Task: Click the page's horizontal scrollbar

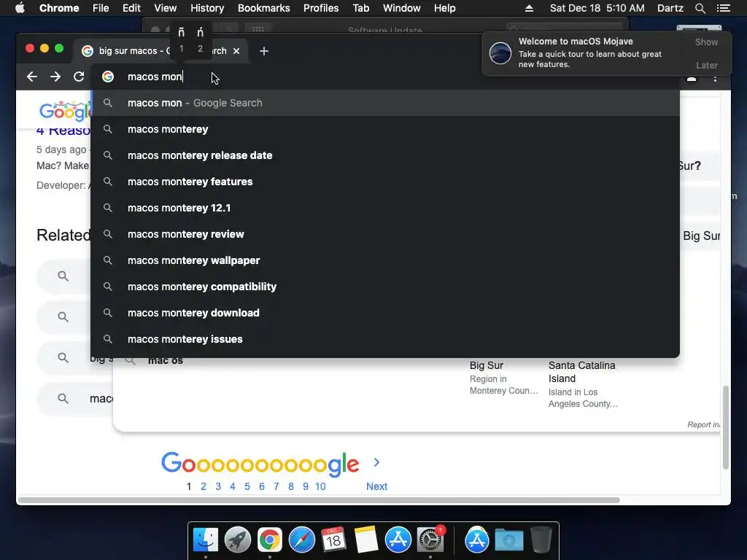Action: [318, 500]
